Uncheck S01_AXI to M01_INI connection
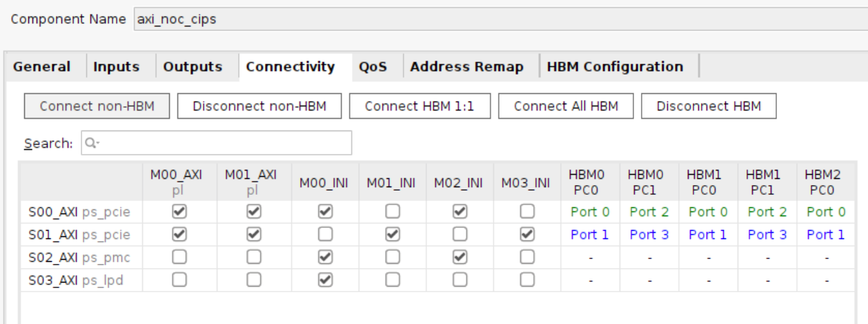 392,235
